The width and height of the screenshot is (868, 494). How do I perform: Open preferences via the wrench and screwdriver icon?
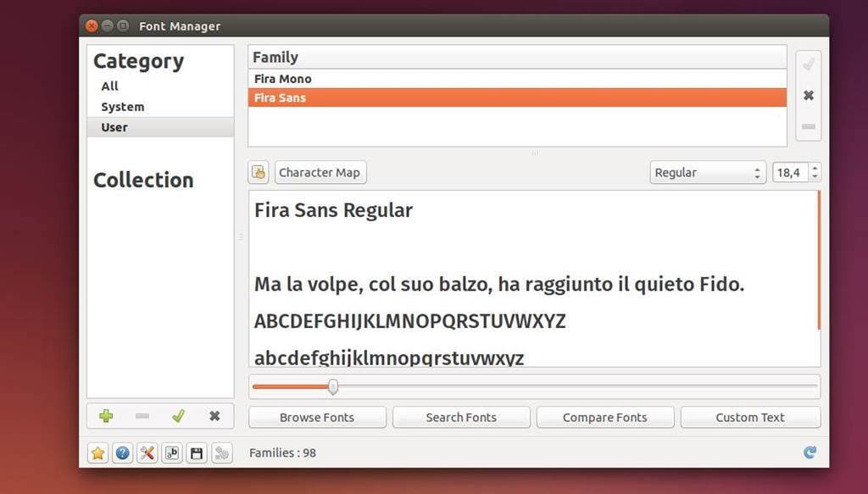147,453
